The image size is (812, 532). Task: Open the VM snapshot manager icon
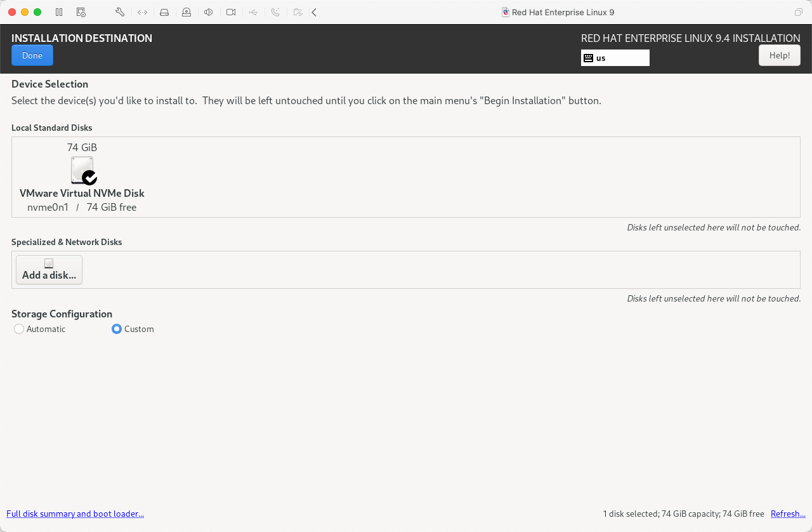click(x=81, y=12)
